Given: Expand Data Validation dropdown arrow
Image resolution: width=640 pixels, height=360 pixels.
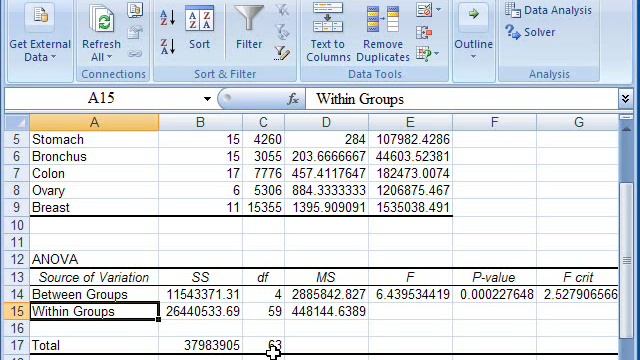Looking at the screenshot, I should (438, 9).
